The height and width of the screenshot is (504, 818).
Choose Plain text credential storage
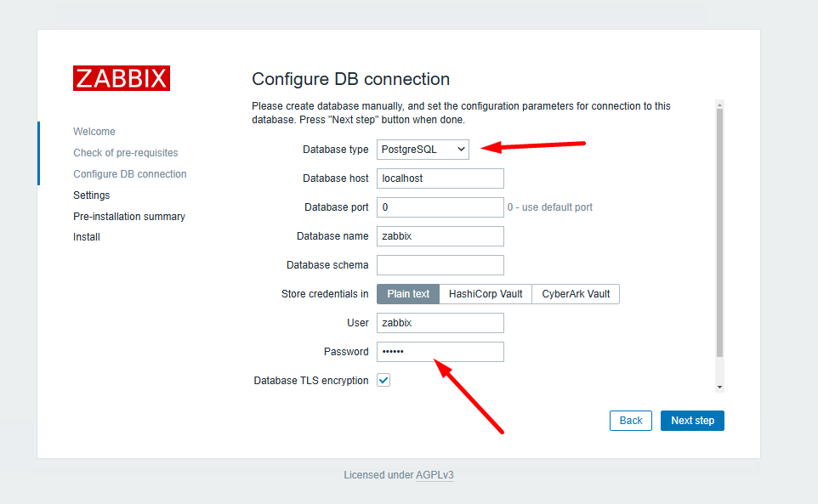tap(408, 294)
